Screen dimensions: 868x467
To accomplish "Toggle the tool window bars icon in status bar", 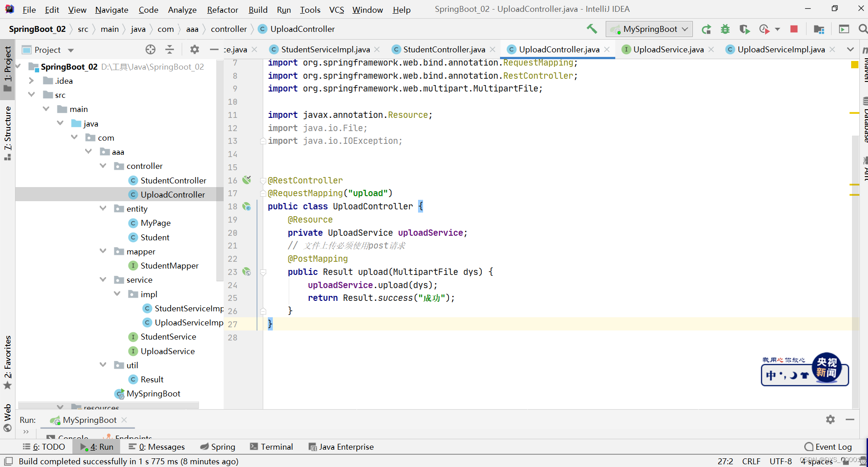I will tap(8, 461).
